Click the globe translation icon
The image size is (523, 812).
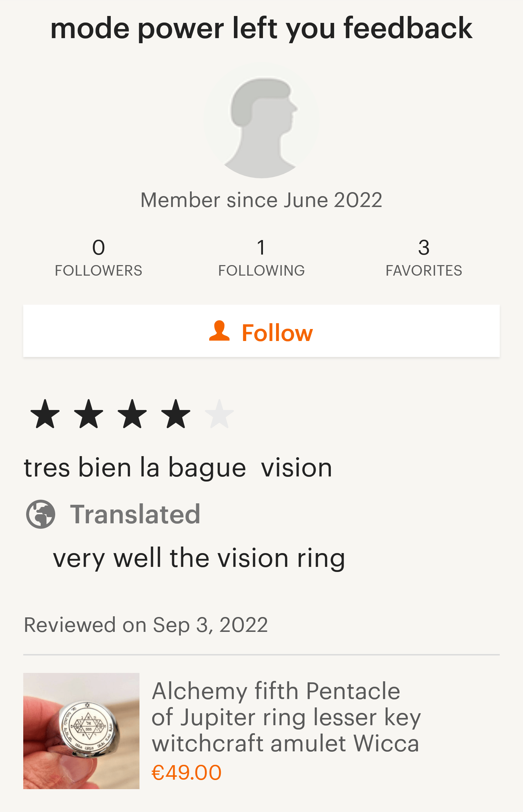point(41,514)
